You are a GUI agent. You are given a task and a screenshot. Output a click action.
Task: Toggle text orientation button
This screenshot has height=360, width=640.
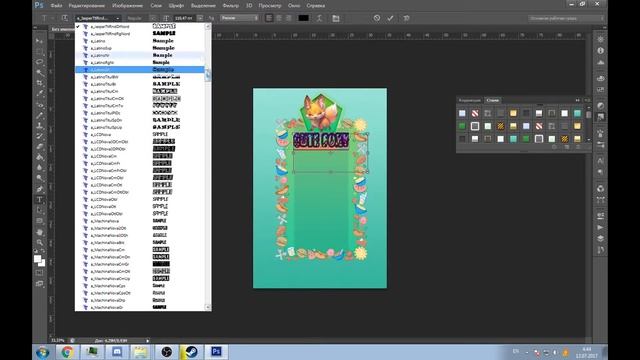(x=65, y=18)
